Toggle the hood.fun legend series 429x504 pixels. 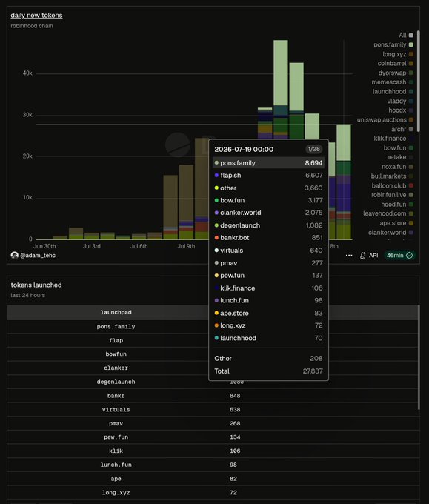[x=397, y=205]
